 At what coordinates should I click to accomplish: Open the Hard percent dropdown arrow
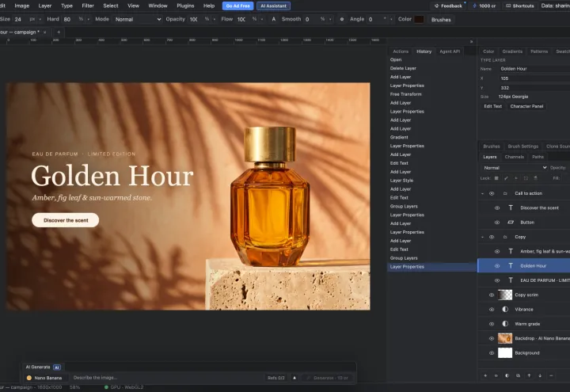point(89,19)
